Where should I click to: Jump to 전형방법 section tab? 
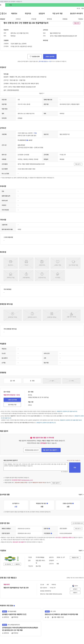(x=65, y=19)
